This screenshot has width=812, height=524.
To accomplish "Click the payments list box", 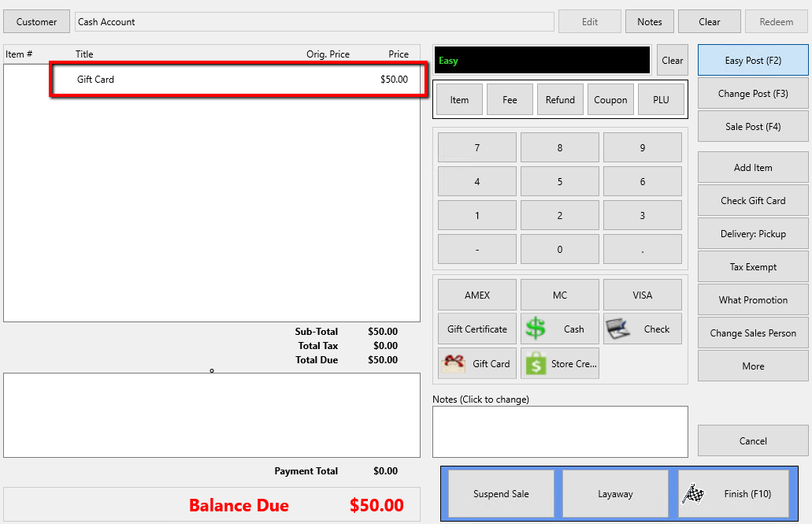I will click(212, 415).
